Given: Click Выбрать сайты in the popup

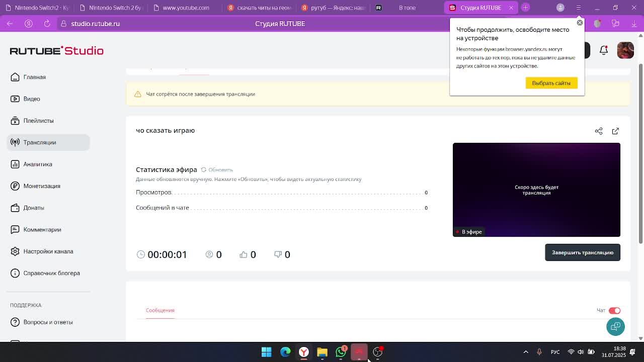Looking at the screenshot, I should click(x=551, y=83).
